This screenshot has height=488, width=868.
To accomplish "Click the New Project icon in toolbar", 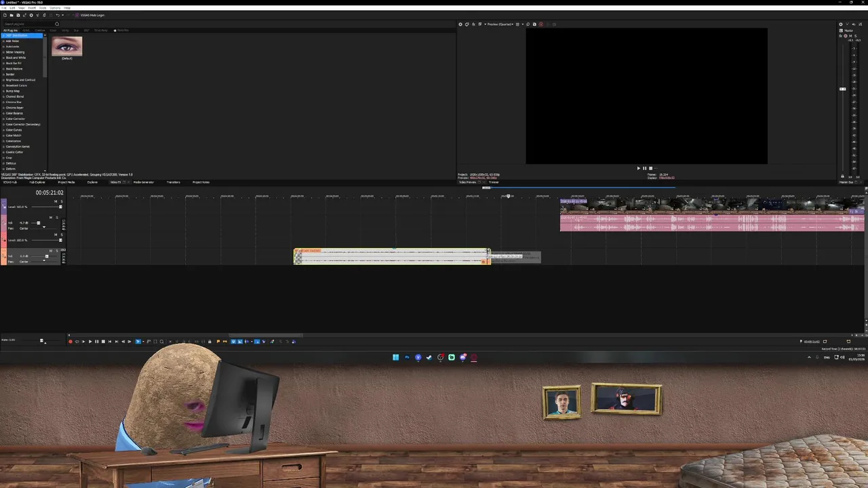I will coord(5,15).
